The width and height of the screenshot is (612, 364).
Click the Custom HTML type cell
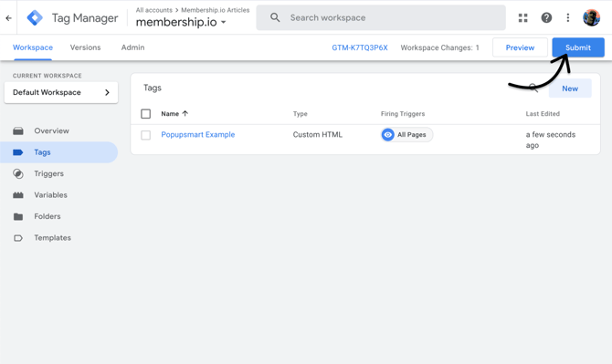(x=317, y=134)
